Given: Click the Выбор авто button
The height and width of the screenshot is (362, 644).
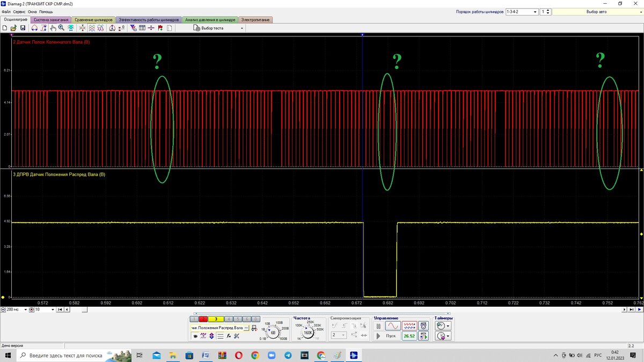Looking at the screenshot, I should 596,11.
